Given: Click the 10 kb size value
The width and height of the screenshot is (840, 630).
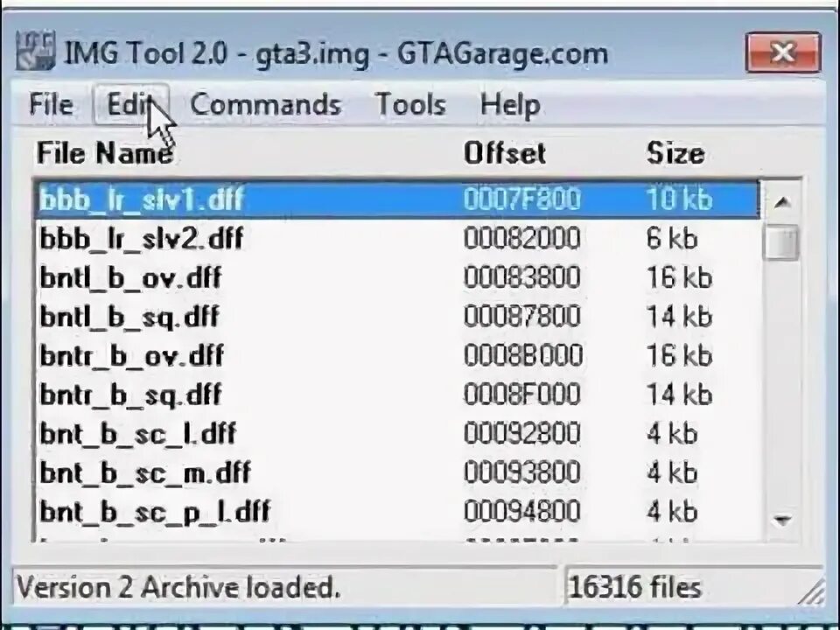Looking at the screenshot, I should pyautogui.click(x=679, y=199).
